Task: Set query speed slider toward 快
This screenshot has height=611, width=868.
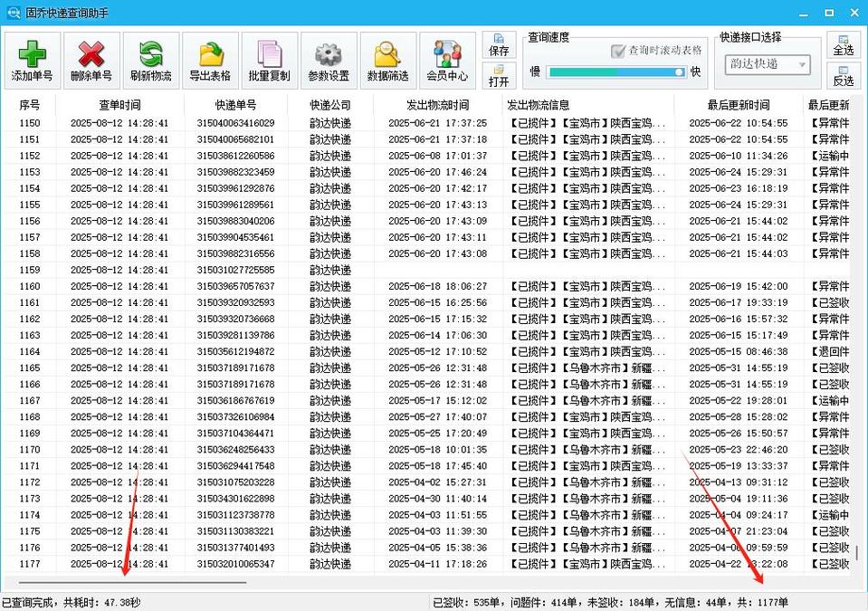Action: (x=677, y=72)
